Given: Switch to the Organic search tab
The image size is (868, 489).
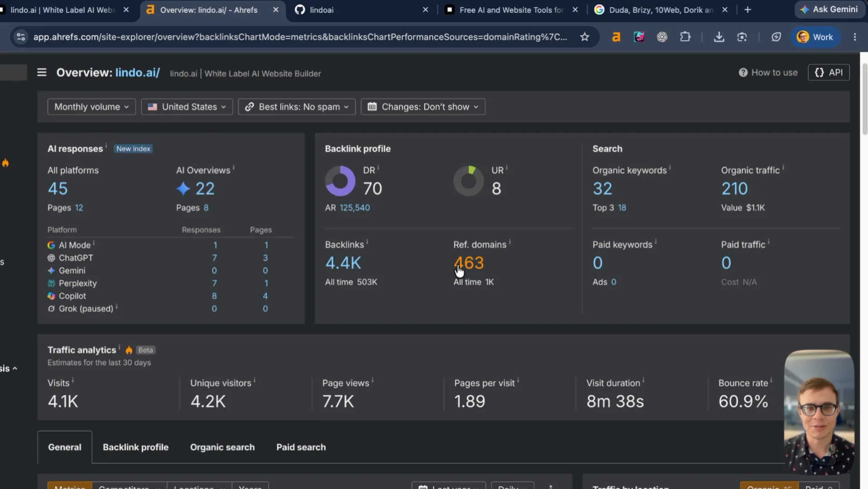Looking at the screenshot, I should [x=222, y=447].
